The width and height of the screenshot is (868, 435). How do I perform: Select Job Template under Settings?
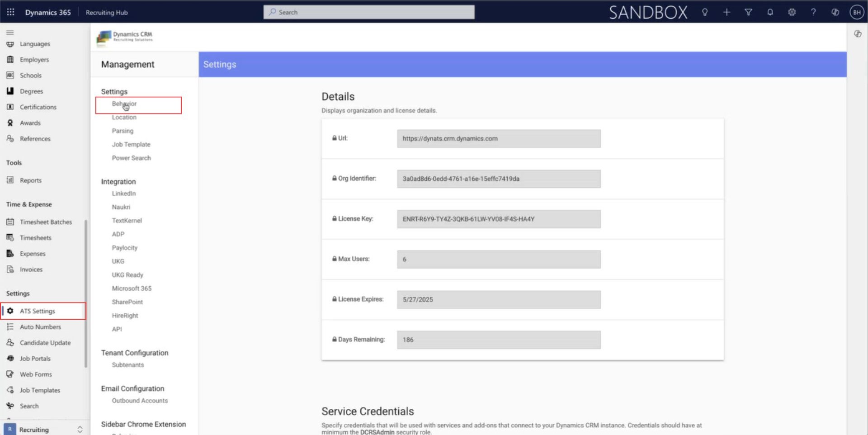point(131,145)
